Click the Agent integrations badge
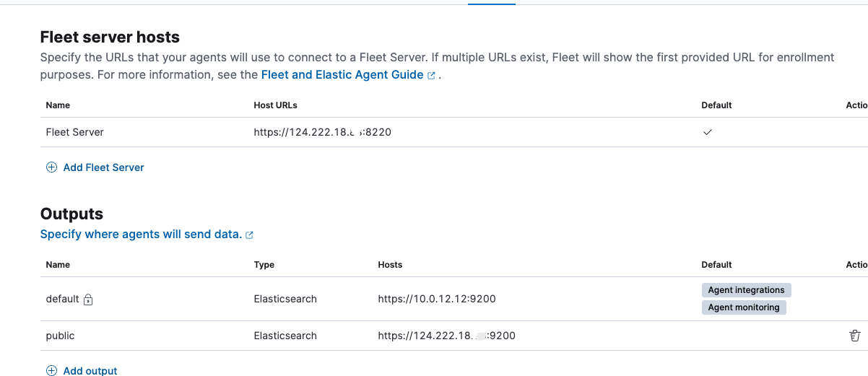This screenshot has height=376, width=868. click(746, 290)
